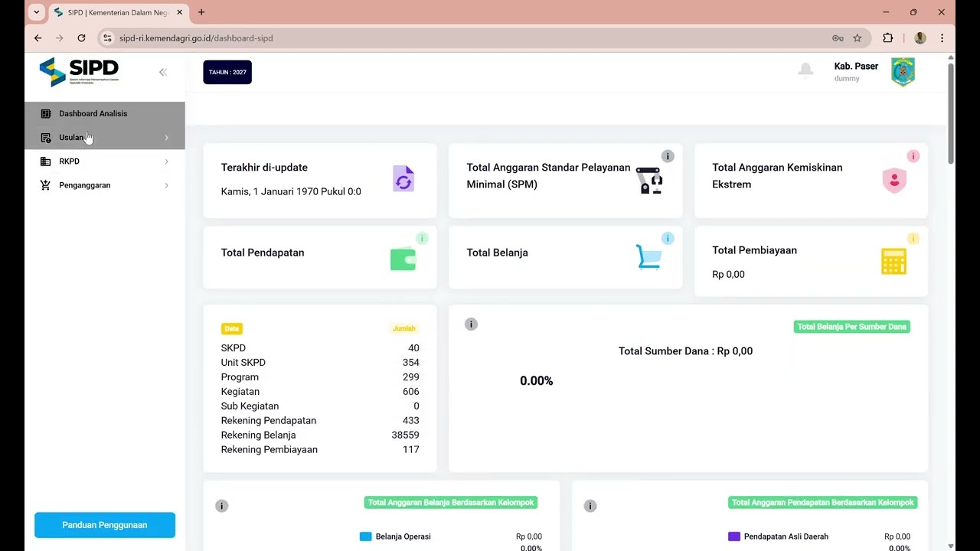This screenshot has height=551, width=980.
Task: Expand the Penganggaran submenu chevron
Action: (166, 185)
